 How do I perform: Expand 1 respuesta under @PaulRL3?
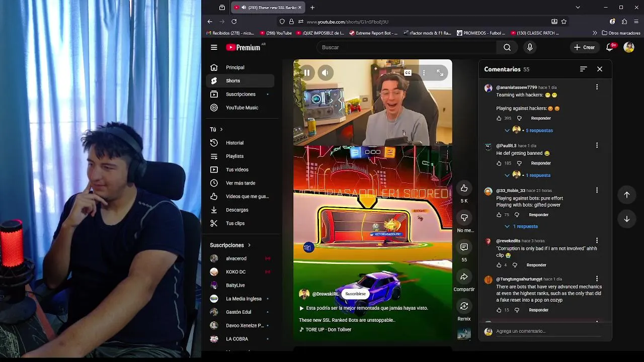(527, 175)
